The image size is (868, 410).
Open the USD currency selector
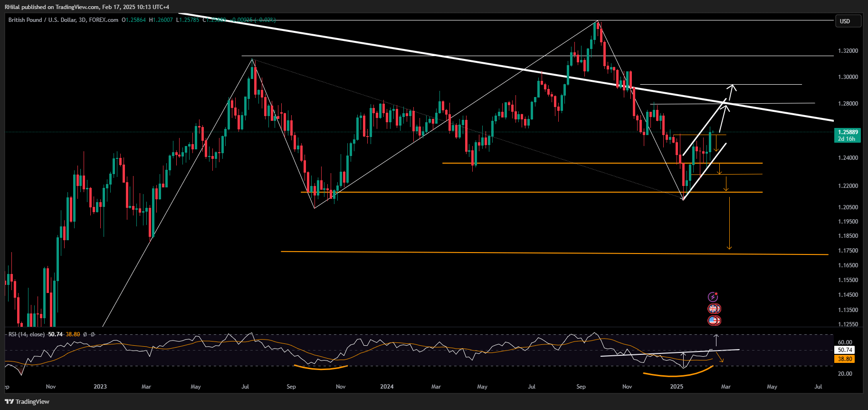(x=848, y=21)
